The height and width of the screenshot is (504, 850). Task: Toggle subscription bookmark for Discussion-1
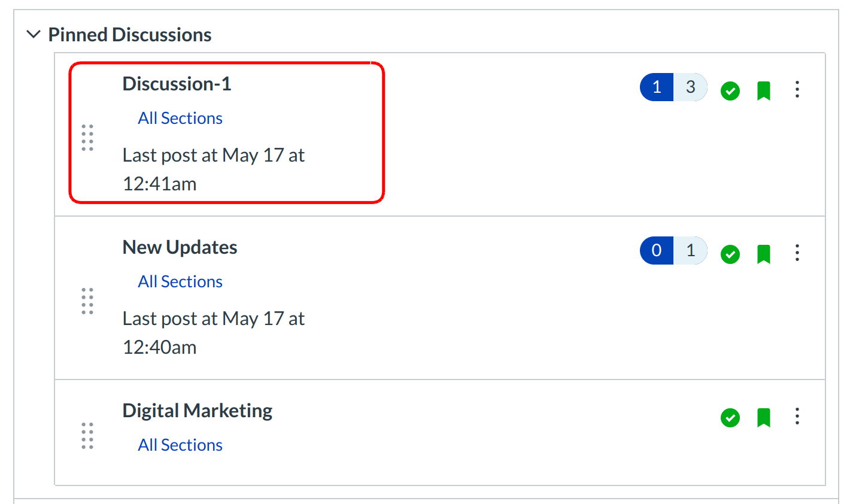coord(763,91)
